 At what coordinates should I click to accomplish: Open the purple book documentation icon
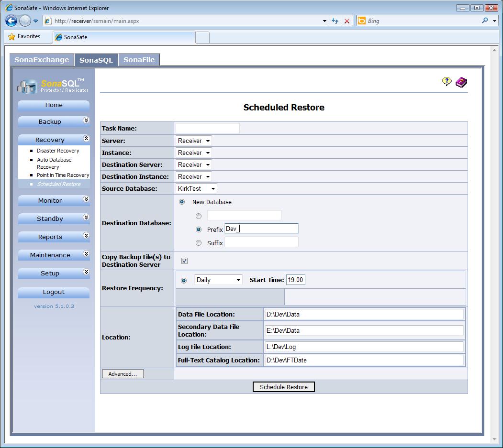coord(461,82)
